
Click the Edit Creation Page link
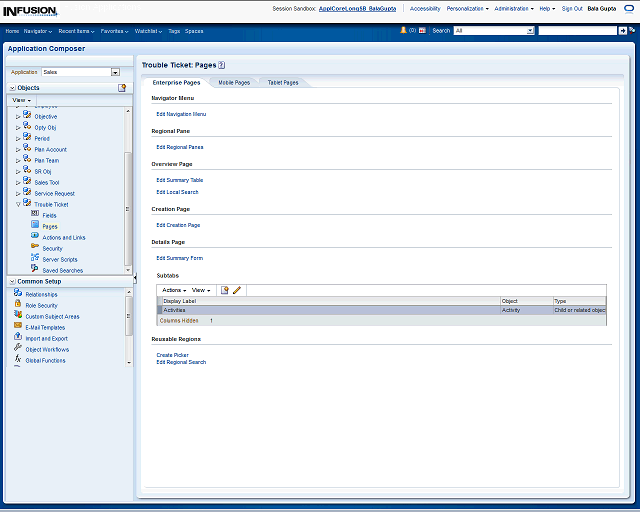coord(178,225)
